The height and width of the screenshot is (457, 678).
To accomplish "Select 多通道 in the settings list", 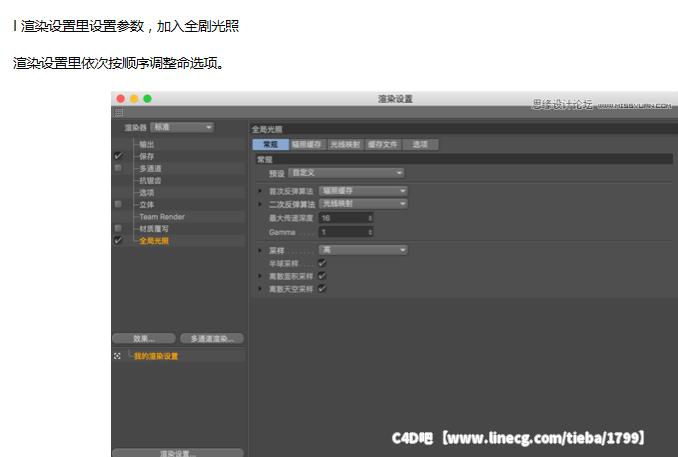I will click(150, 168).
